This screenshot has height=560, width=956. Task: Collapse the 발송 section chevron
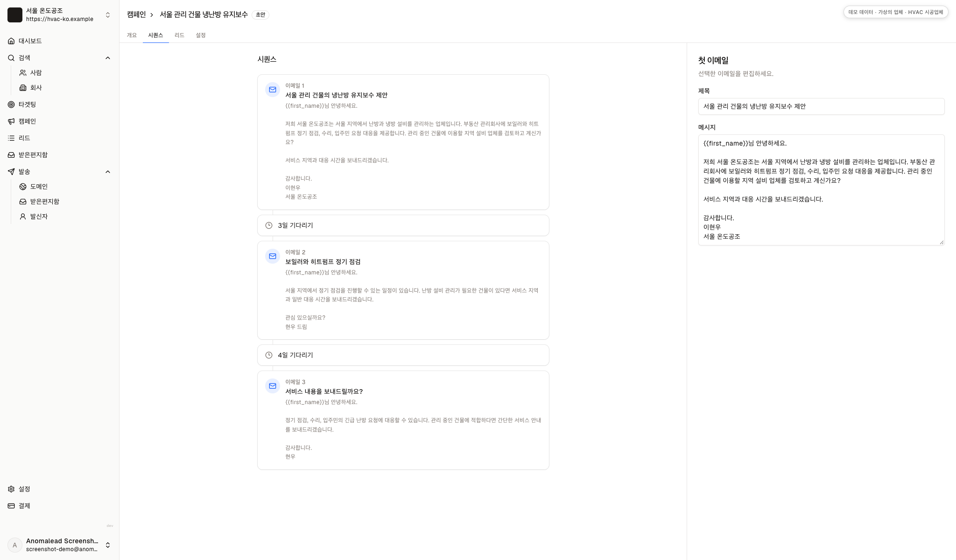(x=108, y=172)
